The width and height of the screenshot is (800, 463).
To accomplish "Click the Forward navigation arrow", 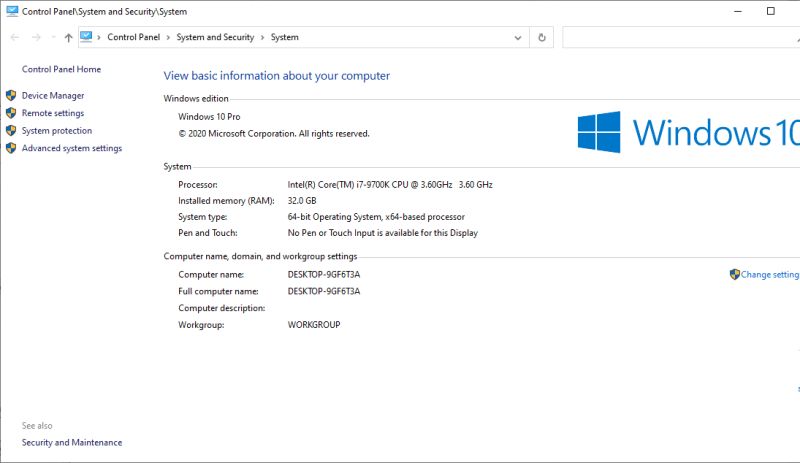I will coord(36,37).
